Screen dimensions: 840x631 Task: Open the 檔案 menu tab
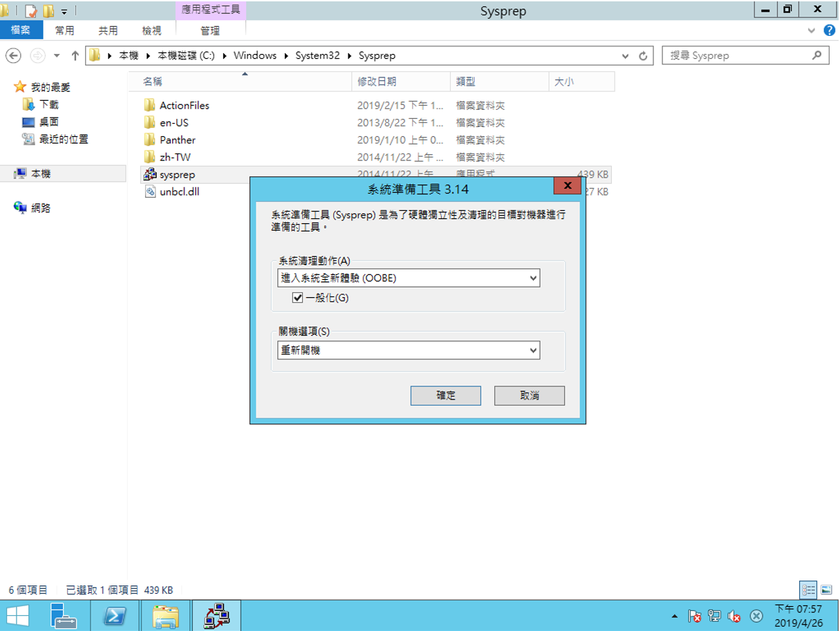coord(21,30)
